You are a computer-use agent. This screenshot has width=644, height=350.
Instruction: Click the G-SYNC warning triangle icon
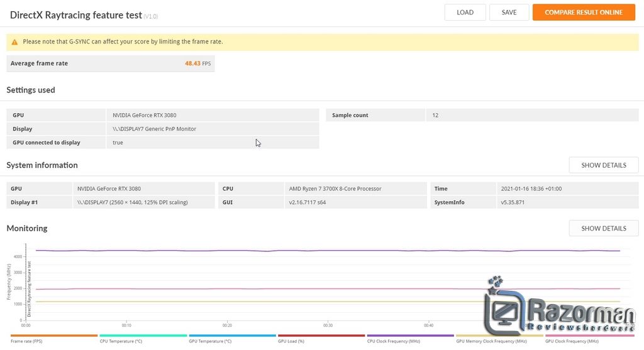(15, 42)
